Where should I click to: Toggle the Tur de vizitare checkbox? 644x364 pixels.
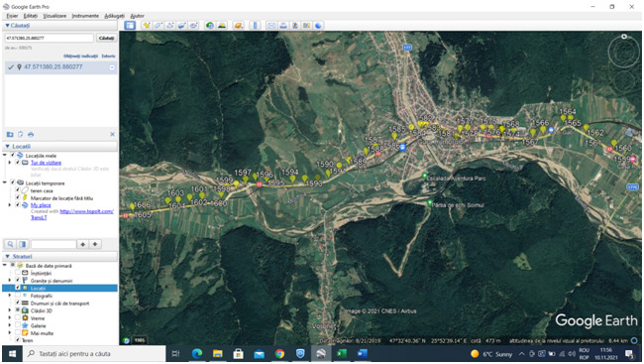pyautogui.click(x=18, y=163)
